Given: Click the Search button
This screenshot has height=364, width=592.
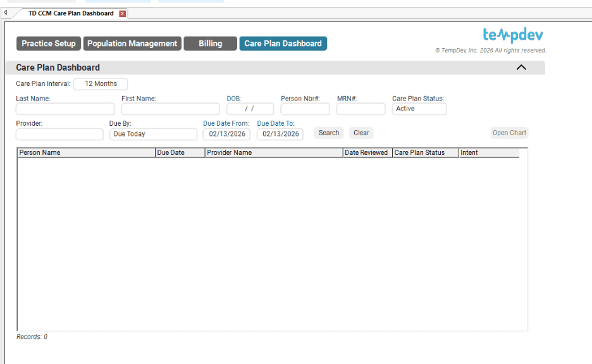Looking at the screenshot, I should click(x=329, y=133).
